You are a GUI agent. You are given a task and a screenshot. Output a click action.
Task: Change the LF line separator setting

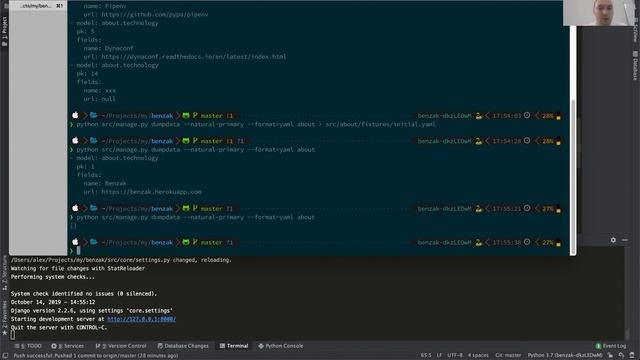[439, 356]
